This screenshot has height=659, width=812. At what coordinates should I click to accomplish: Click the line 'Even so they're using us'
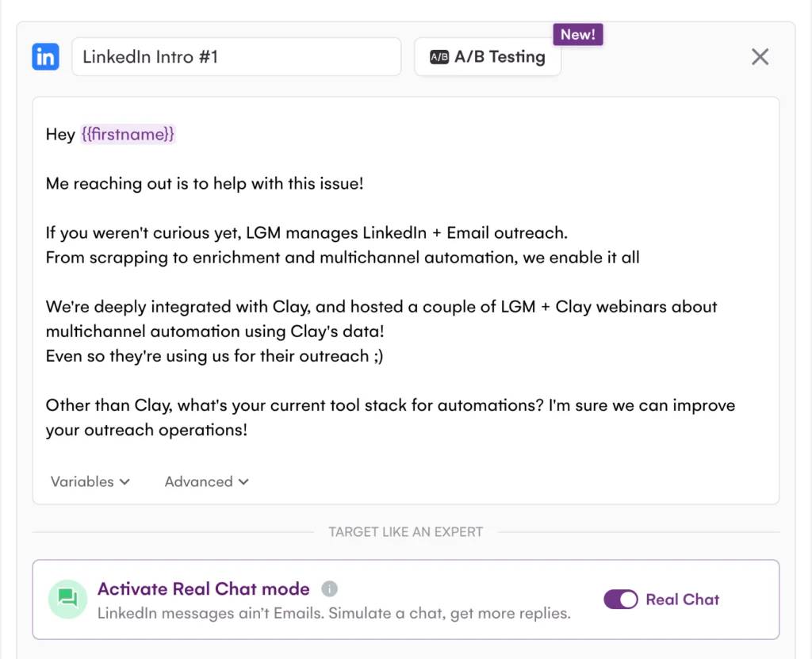pyautogui.click(x=214, y=356)
